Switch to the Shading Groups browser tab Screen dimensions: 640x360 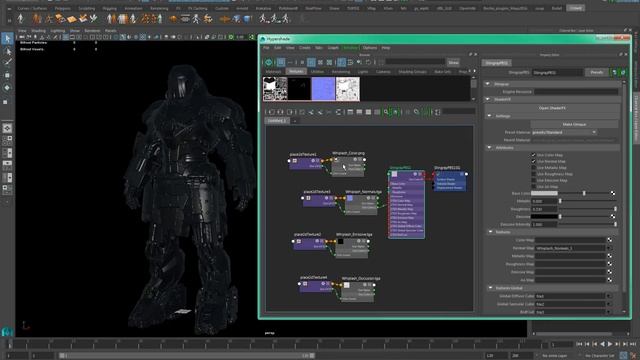click(412, 71)
